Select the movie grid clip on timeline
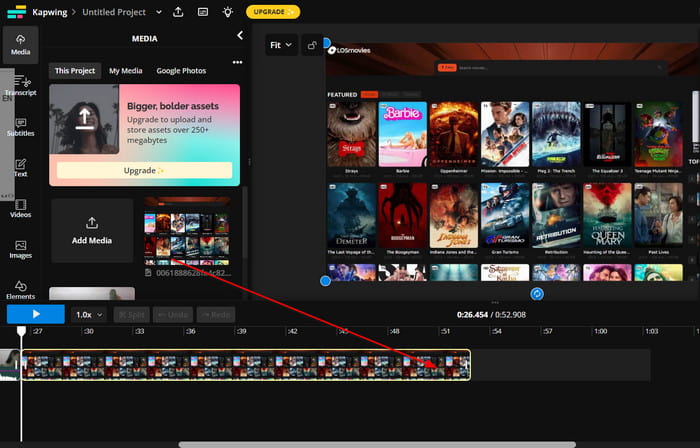700x448 pixels. click(x=246, y=365)
